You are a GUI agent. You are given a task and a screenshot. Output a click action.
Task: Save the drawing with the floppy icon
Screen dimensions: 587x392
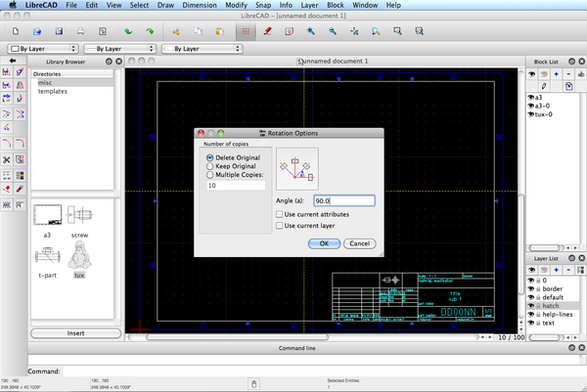59,31
